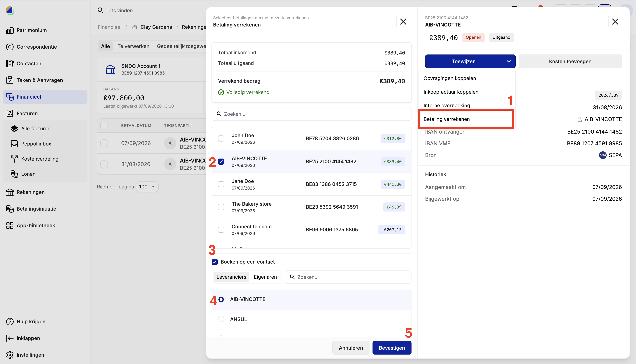Go to Contacten icon in sidebar

(x=10, y=64)
